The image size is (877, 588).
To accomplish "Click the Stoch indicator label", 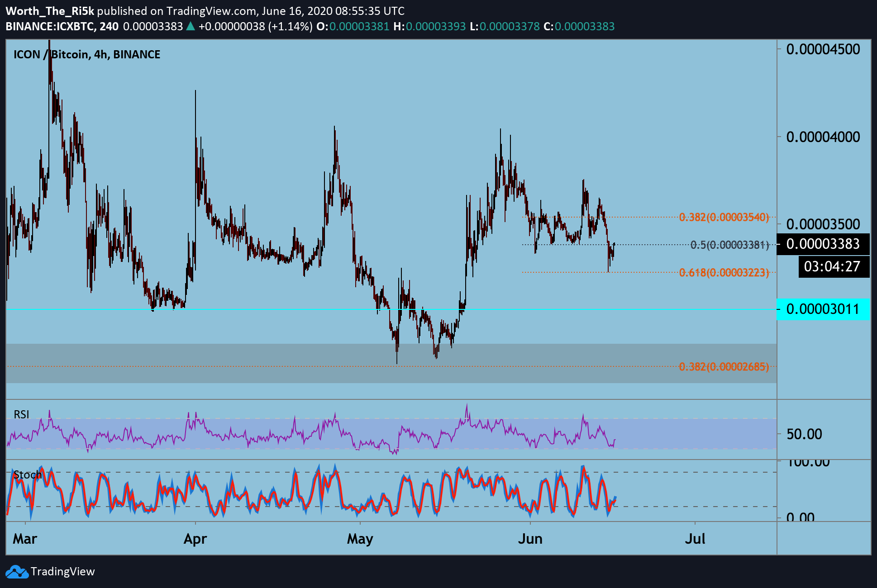I will point(28,475).
